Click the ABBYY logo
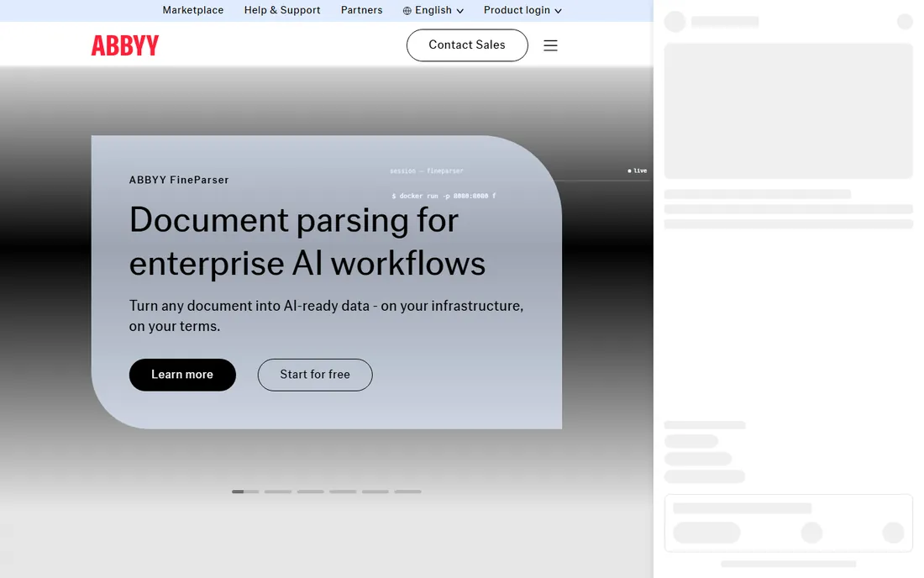The height and width of the screenshot is (578, 924). click(x=125, y=45)
